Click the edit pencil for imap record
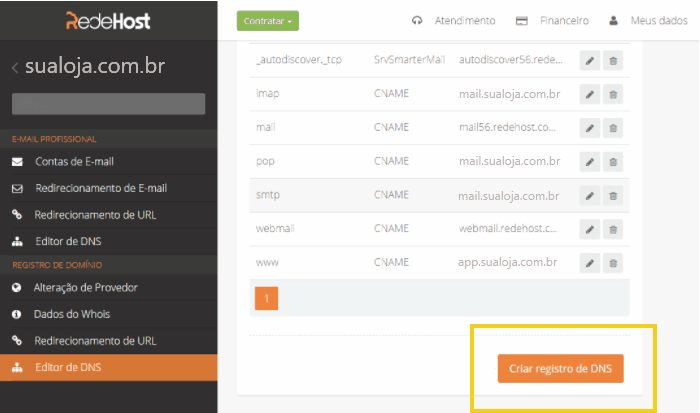700x413 pixels. coord(590,94)
